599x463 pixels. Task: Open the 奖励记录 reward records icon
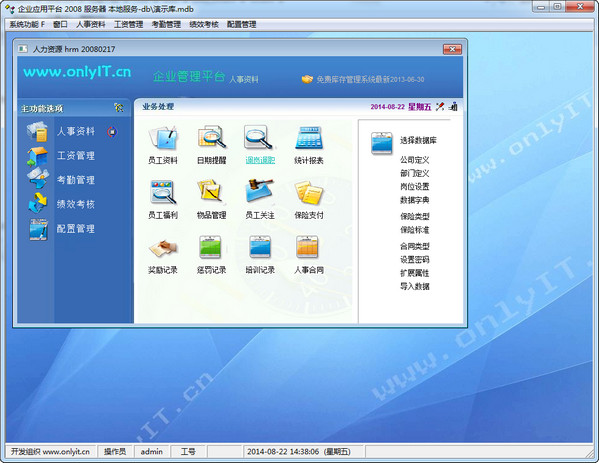[x=163, y=248]
